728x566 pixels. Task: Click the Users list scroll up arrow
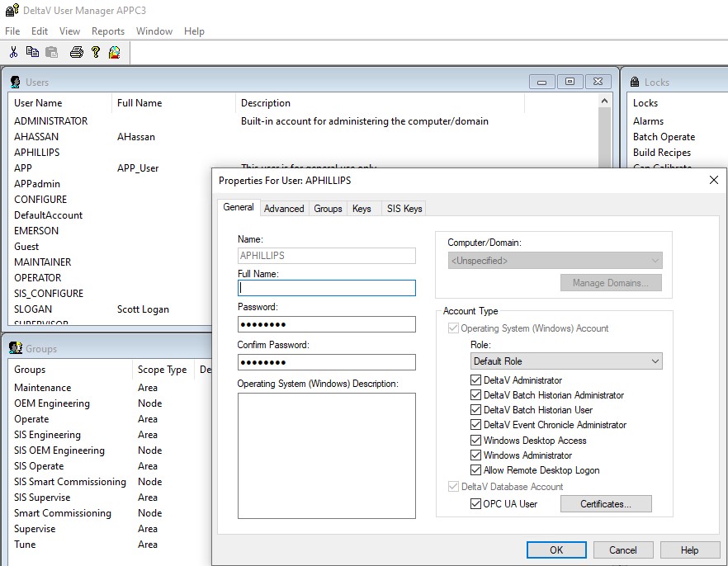coord(604,101)
